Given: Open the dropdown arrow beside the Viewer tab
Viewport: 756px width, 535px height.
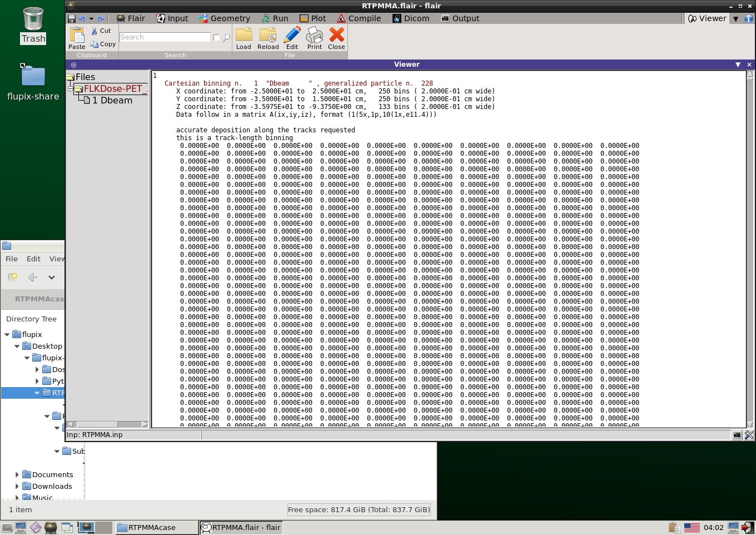Looking at the screenshot, I should pyautogui.click(x=735, y=18).
